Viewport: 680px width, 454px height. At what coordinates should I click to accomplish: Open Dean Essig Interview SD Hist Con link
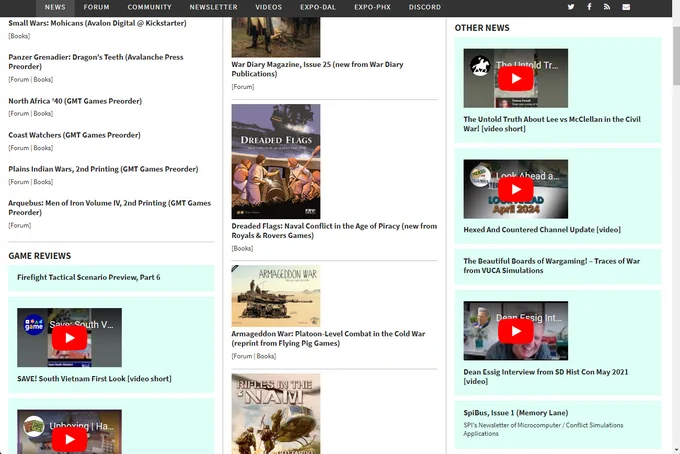[x=545, y=376]
